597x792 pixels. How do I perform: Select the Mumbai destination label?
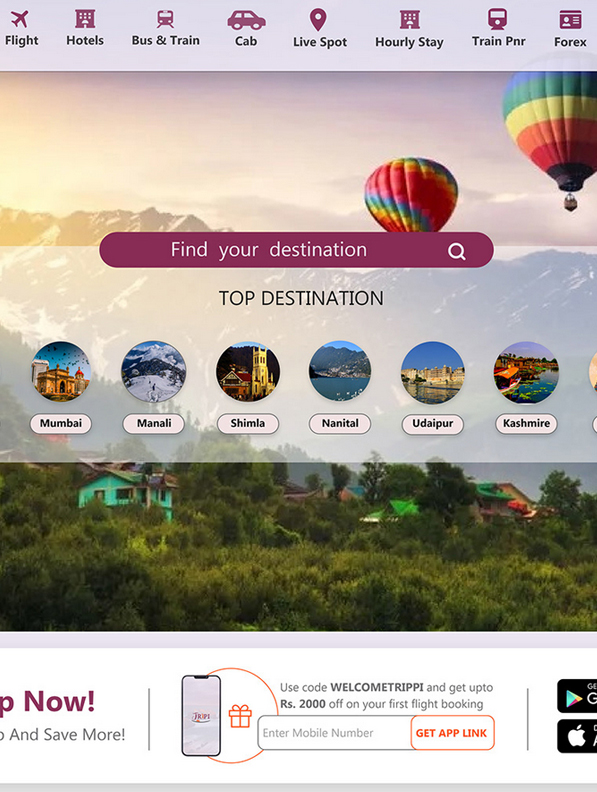(61, 423)
